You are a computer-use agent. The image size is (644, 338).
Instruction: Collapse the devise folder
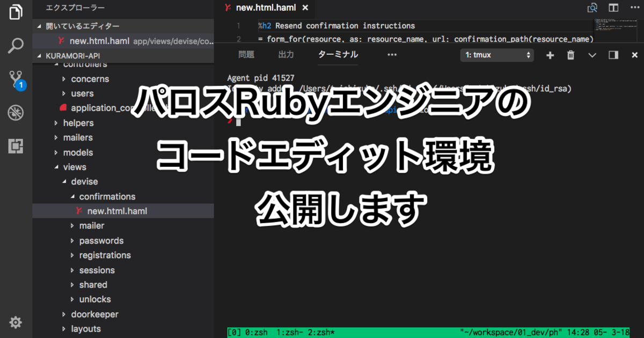tap(84, 181)
